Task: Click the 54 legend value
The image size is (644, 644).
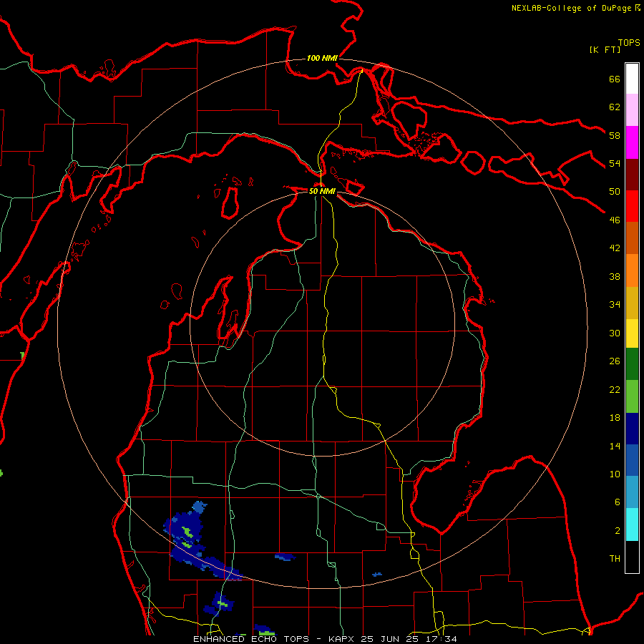Action: tap(615, 163)
